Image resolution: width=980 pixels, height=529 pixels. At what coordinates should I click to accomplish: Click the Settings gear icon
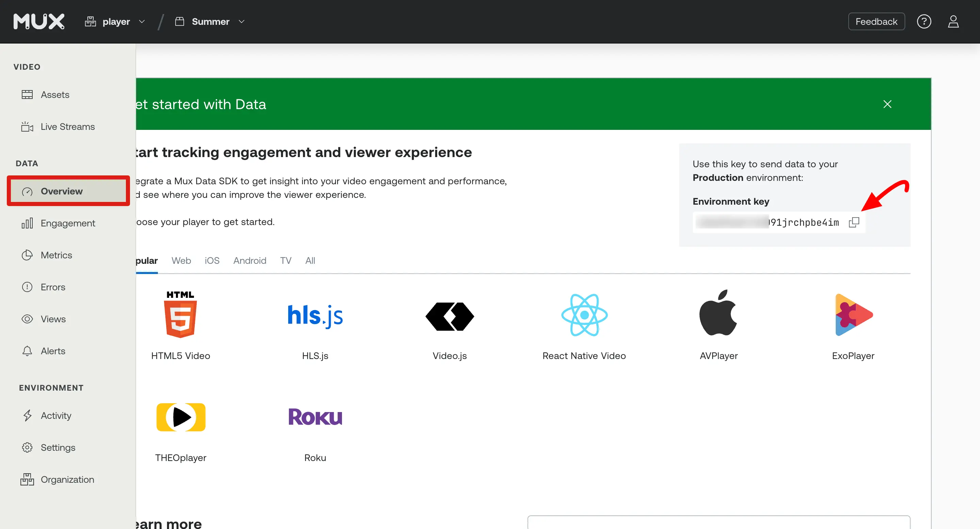[27, 447]
